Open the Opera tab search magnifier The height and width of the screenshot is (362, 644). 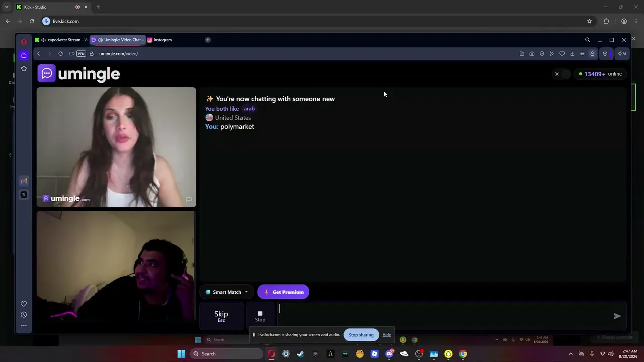[x=587, y=40]
